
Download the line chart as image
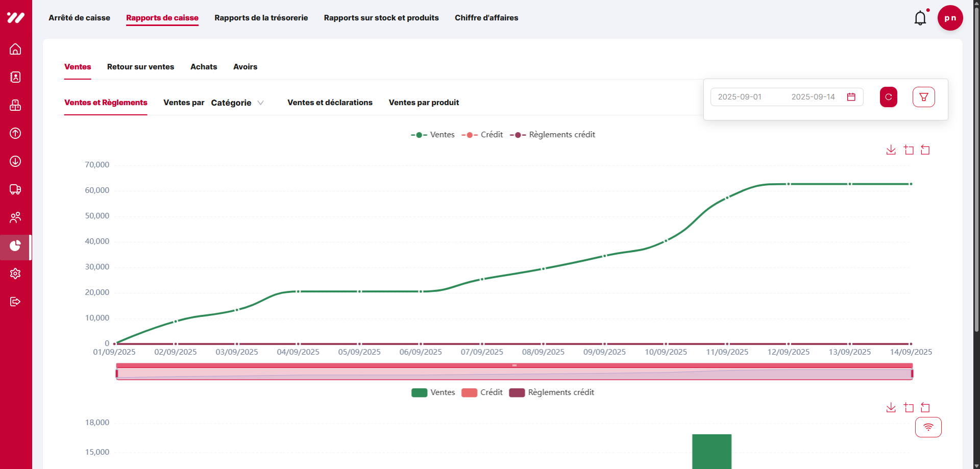(x=891, y=150)
